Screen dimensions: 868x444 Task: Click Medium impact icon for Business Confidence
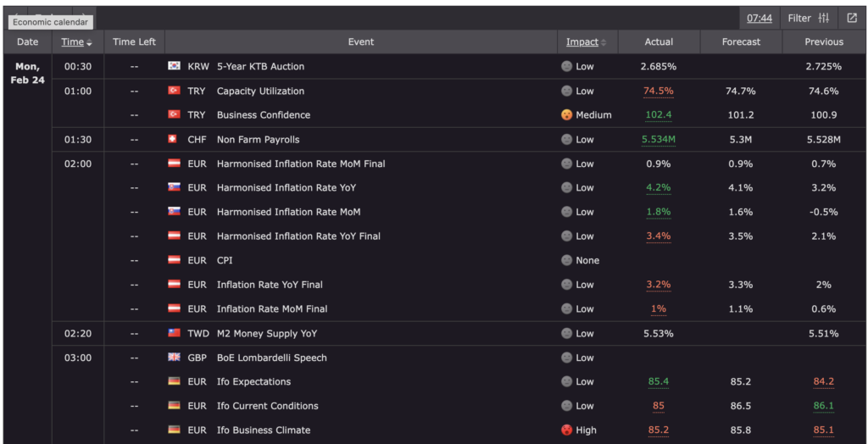tap(566, 115)
